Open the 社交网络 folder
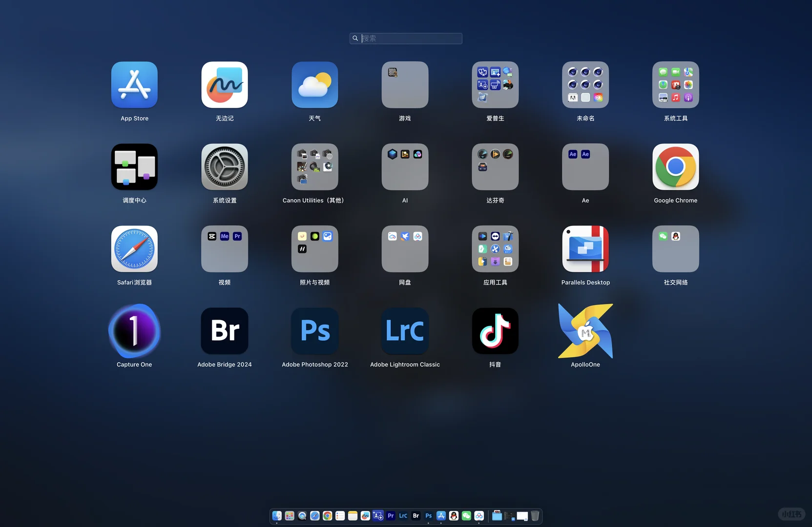 pos(676,249)
